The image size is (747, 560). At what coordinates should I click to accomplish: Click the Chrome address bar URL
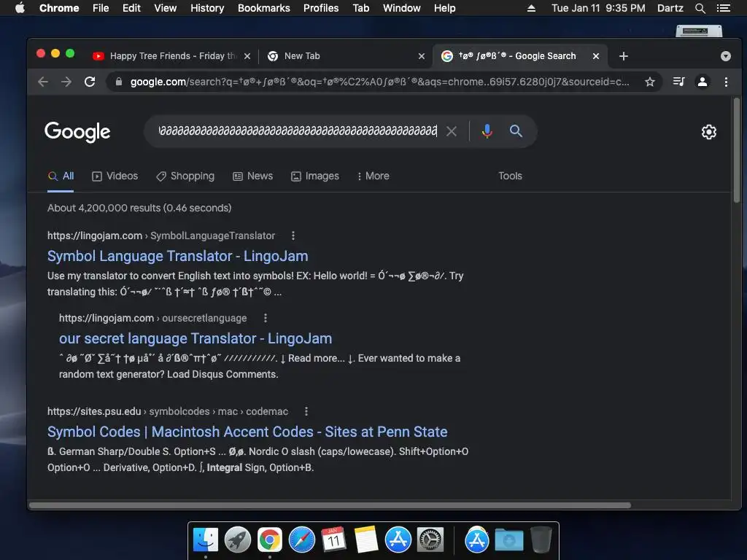click(x=379, y=82)
